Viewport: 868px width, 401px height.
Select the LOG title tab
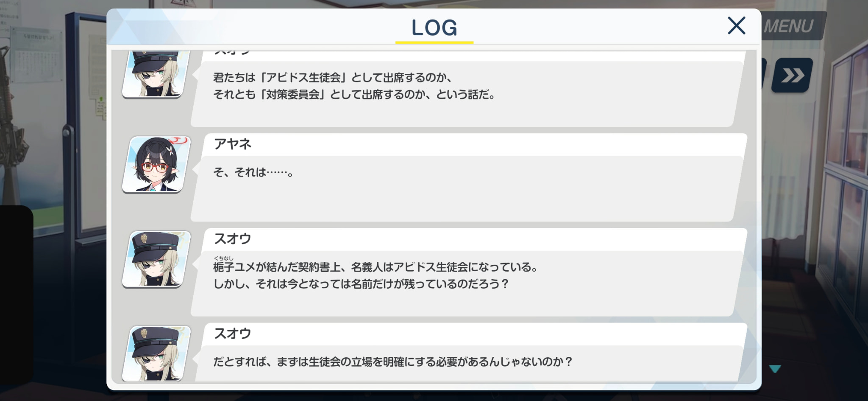434,28
